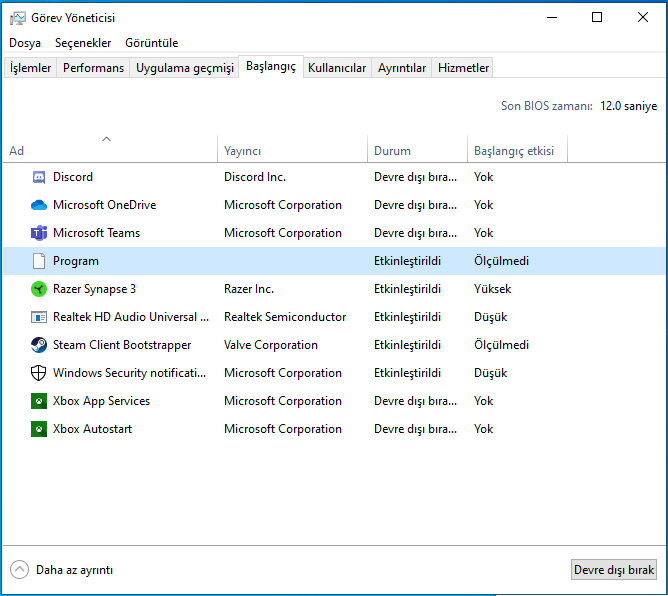Open the Görüntüle menu
This screenshot has width=668, height=596.
click(x=152, y=43)
